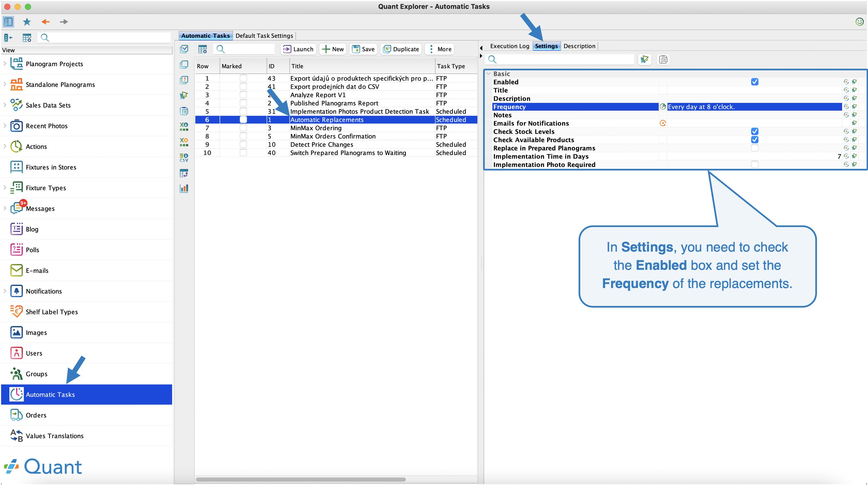Uncheck the Enabled checkbox

755,82
